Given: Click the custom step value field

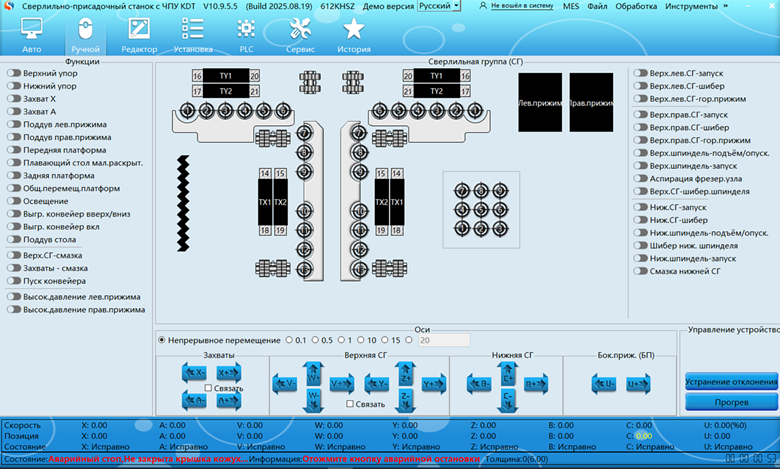Looking at the screenshot, I should click(444, 340).
